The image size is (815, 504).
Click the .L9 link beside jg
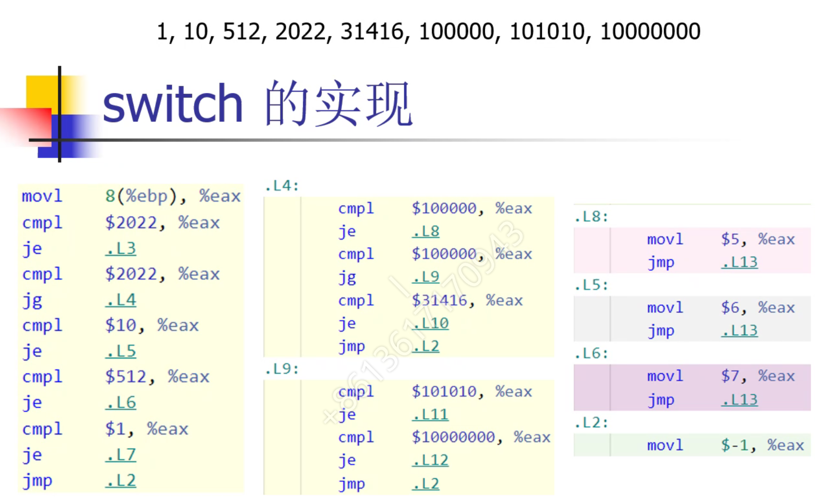tap(426, 277)
